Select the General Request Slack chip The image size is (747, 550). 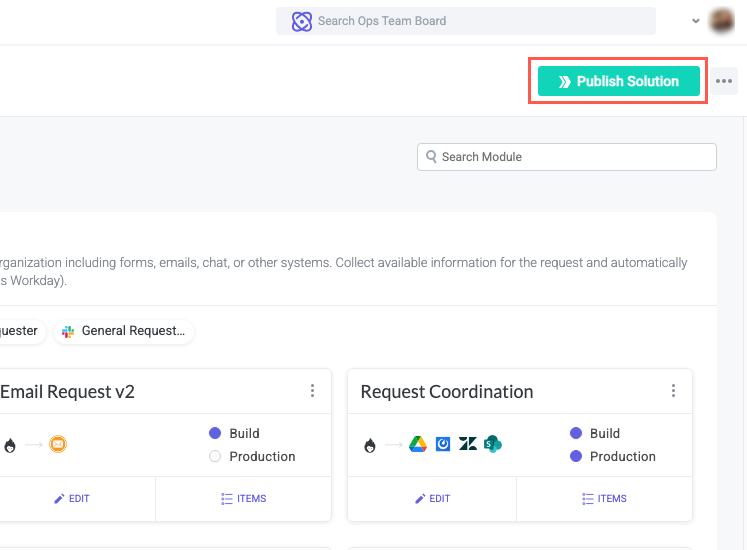click(124, 331)
